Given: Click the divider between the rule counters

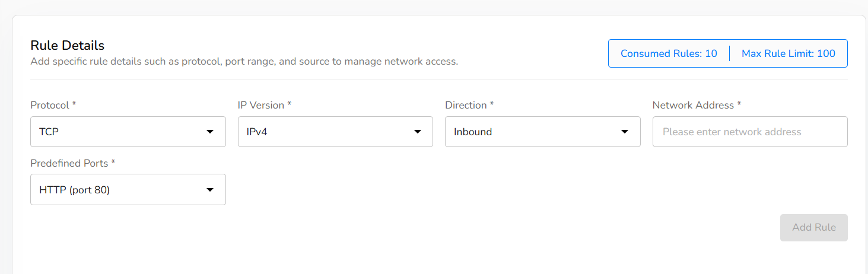Looking at the screenshot, I should point(729,53).
